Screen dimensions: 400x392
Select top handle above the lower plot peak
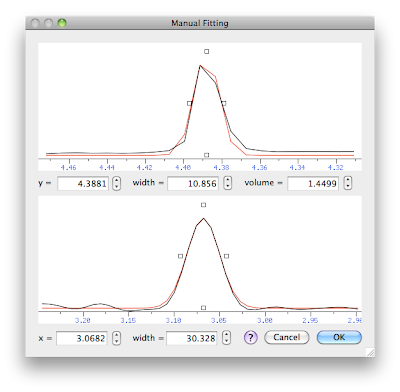point(204,205)
